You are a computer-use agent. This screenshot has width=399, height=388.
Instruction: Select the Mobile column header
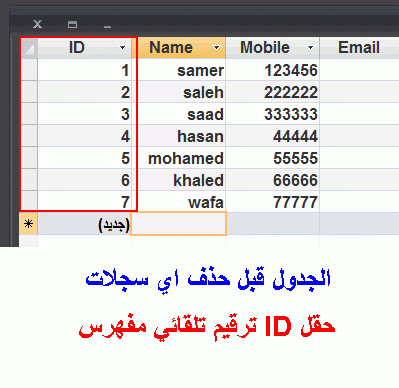pos(273,48)
